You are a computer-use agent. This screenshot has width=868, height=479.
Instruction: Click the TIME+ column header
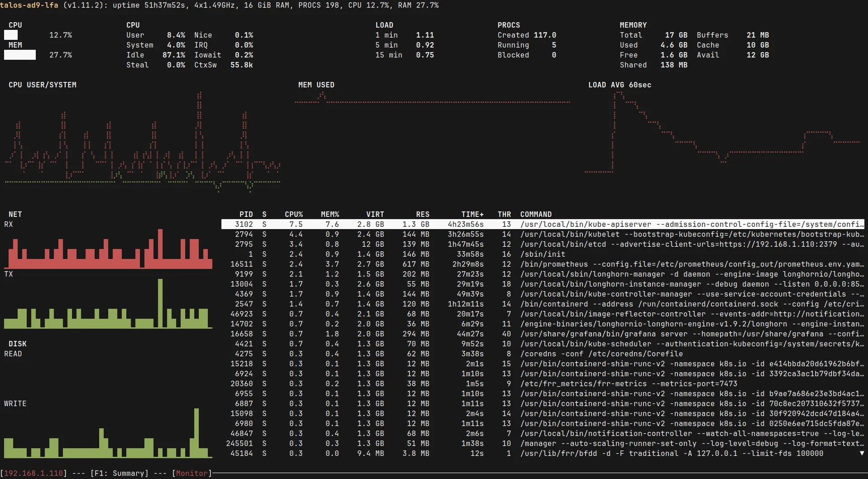pyautogui.click(x=472, y=214)
